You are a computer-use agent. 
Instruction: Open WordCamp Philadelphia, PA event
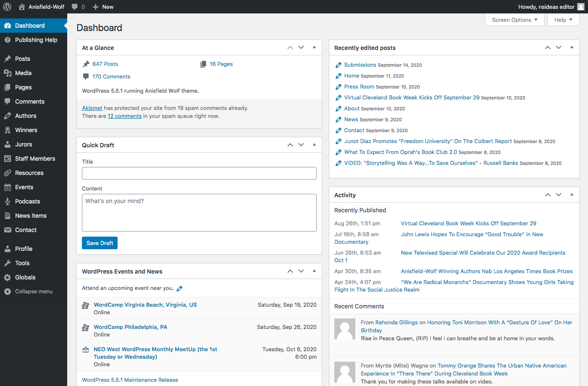(x=131, y=327)
